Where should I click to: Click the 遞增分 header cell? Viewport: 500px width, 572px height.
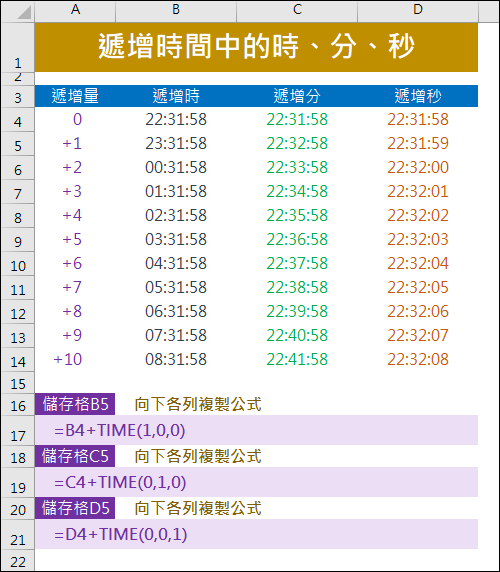297,96
